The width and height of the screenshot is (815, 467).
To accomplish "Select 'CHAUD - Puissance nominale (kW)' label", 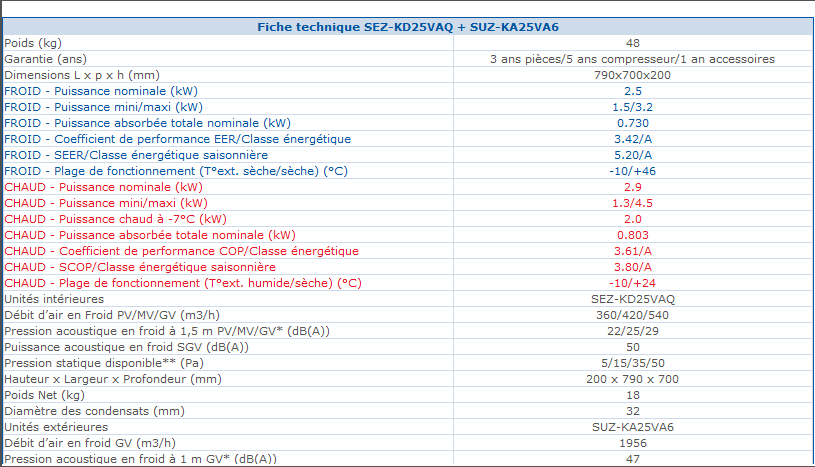I will [103, 187].
